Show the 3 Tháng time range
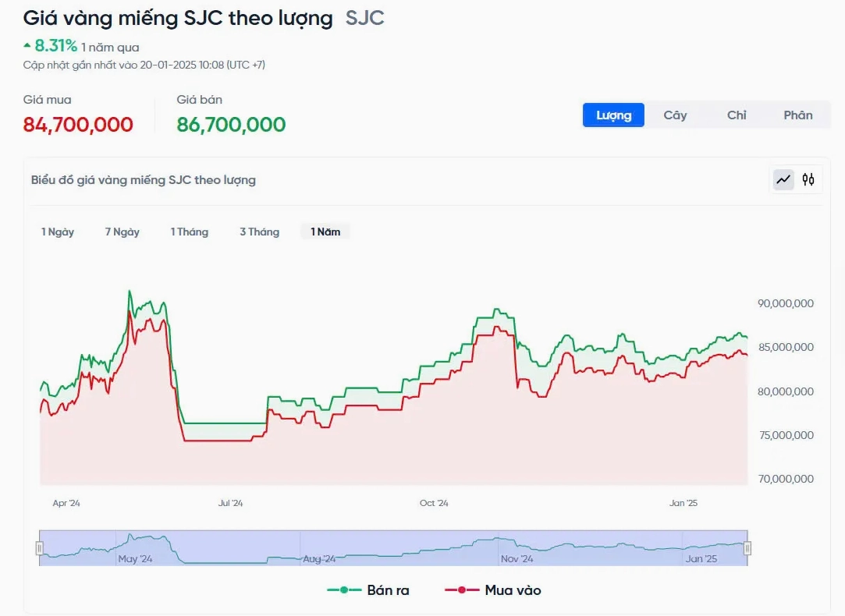Viewport: 845px width, 616px height. point(259,232)
